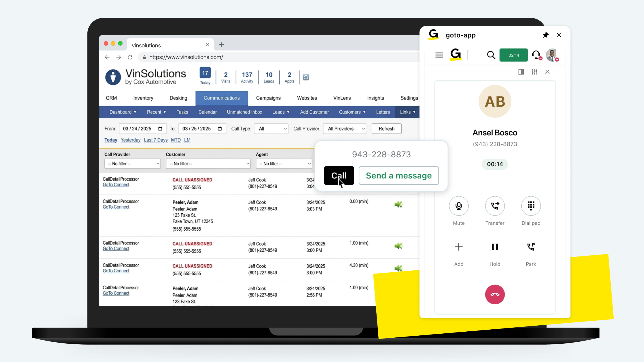Close the call panel with X icon
This screenshot has height=362, width=644.
547,72
